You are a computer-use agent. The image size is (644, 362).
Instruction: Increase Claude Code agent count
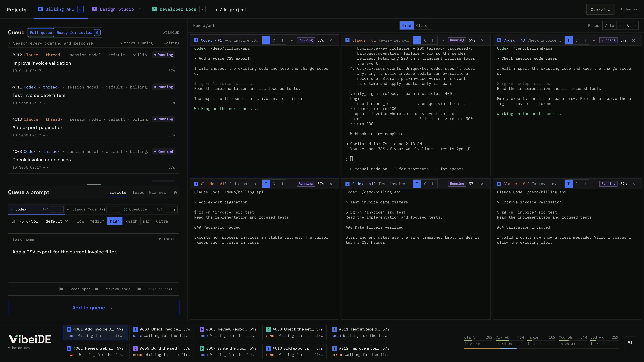pos(117,209)
